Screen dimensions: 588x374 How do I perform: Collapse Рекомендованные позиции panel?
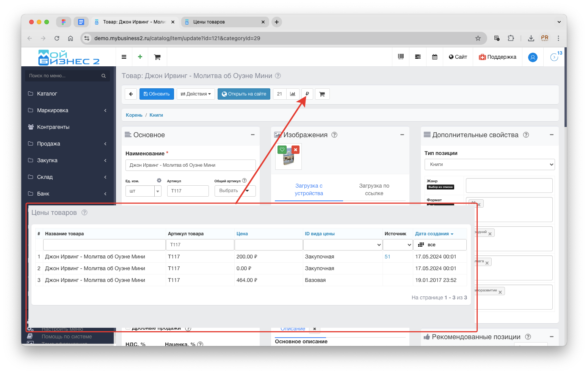click(552, 336)
